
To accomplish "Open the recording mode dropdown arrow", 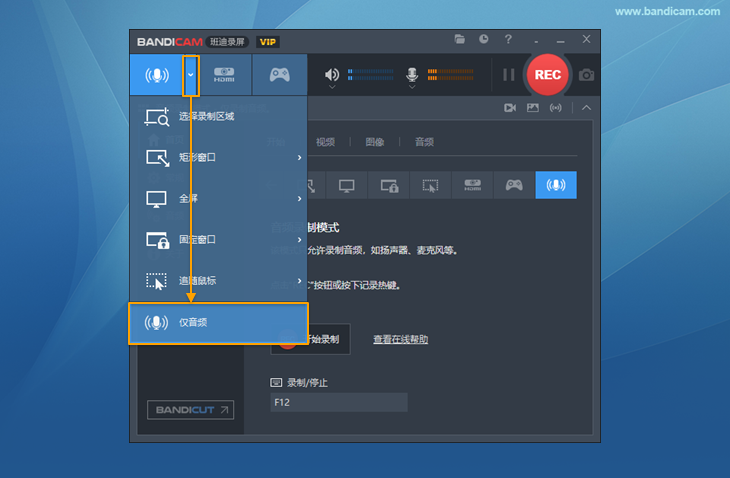I will [x=191, y=75].
